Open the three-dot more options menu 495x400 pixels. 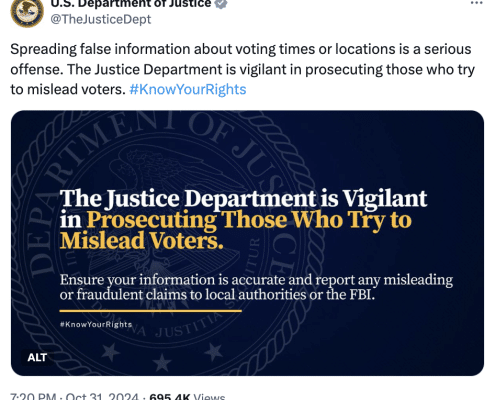476,3
